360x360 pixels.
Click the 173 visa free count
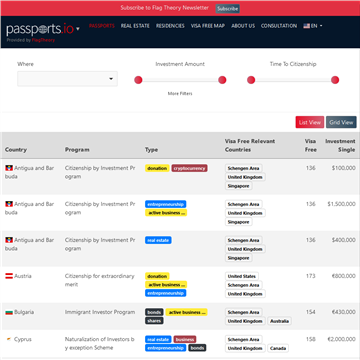[310, 276]
